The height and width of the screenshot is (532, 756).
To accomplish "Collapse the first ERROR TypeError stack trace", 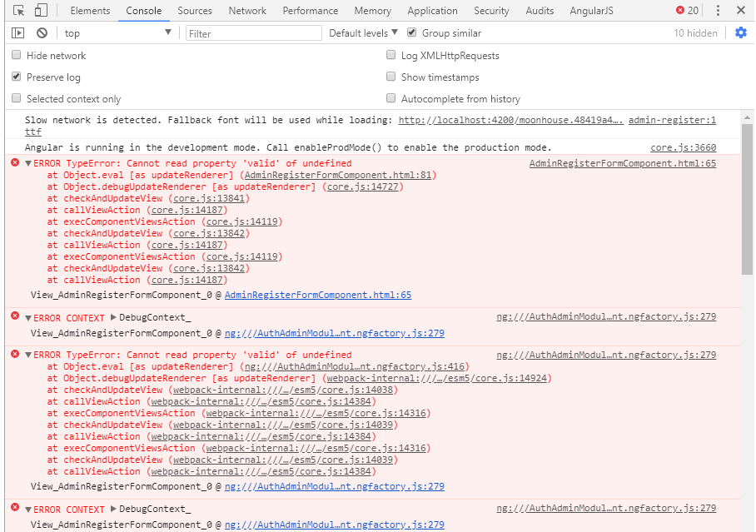I will coord(28,163).
